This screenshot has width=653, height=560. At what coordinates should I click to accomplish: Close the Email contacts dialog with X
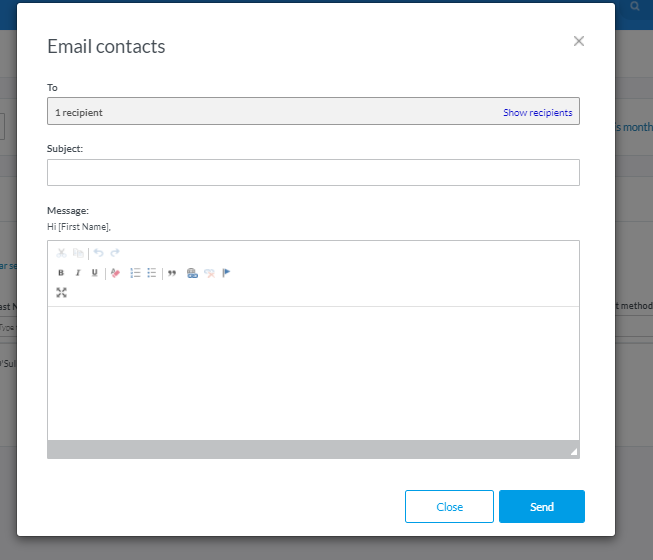578,41
